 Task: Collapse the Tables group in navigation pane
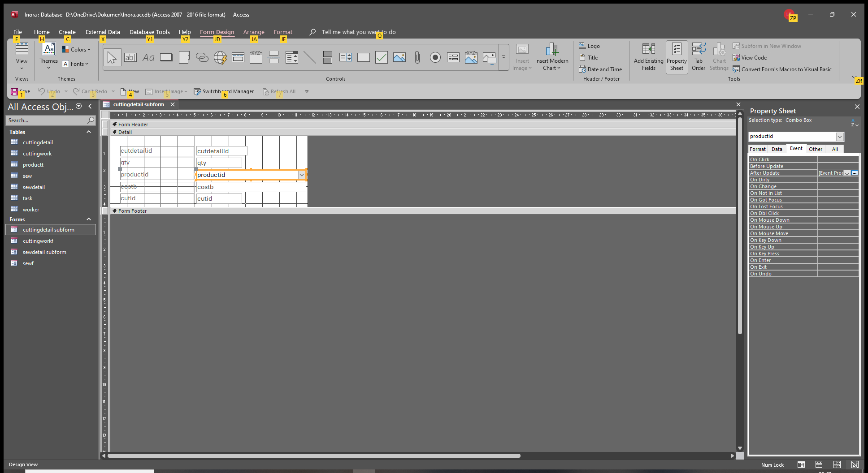pyautogui.click(x=89, y=132)
